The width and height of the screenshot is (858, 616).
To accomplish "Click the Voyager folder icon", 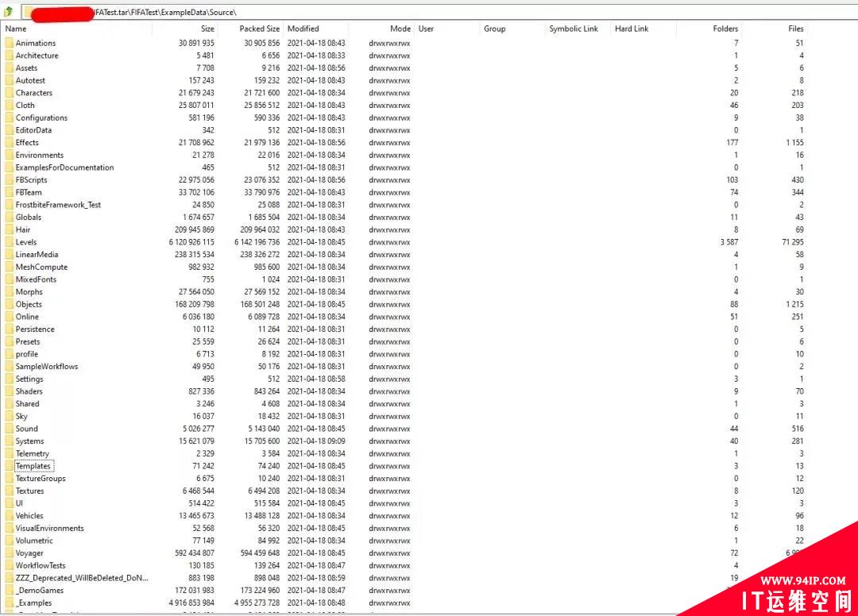I will 9,553.
